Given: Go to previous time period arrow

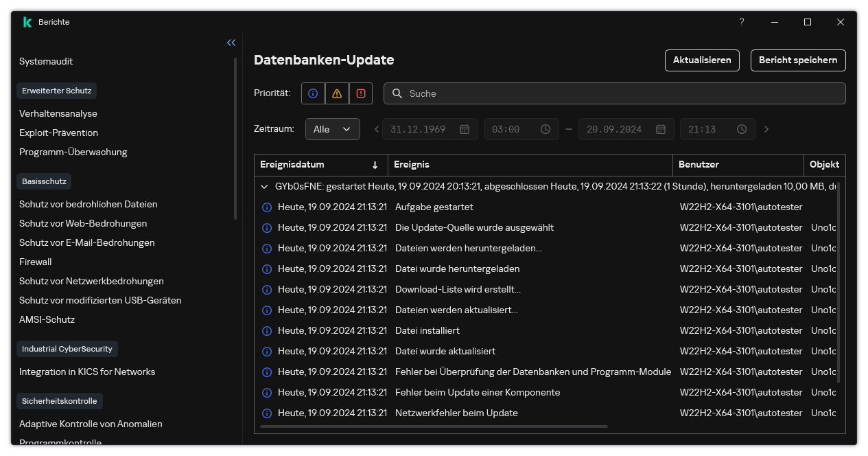Looking at the screenshot, I should click(377, 129).
